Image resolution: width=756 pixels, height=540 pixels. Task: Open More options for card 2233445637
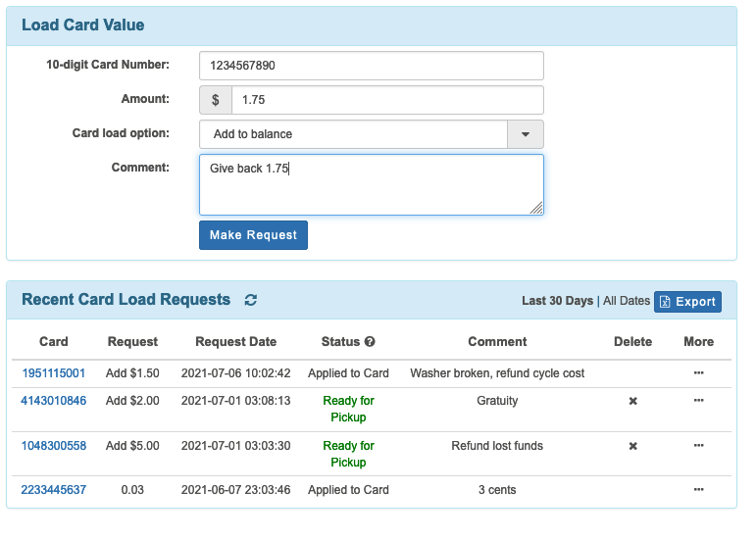[x=698, y=489]
